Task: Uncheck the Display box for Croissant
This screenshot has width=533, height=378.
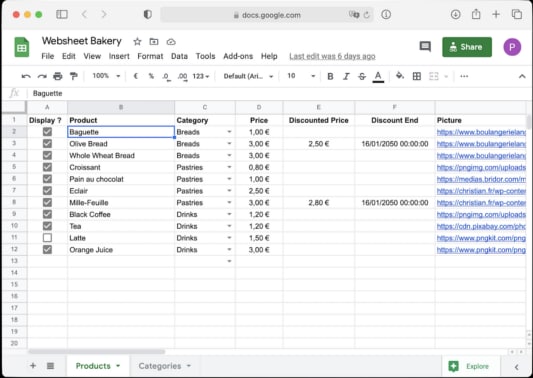Action: (47, 167)
